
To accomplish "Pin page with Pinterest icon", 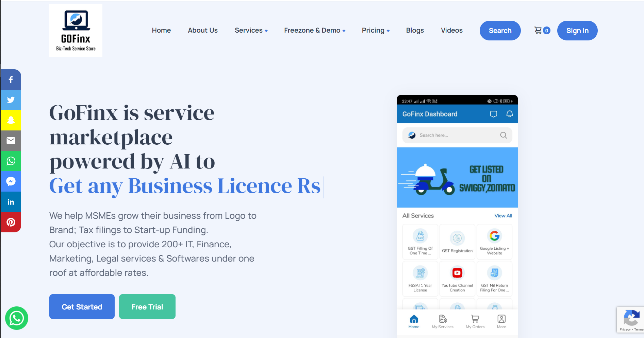I will pos(11,222).
